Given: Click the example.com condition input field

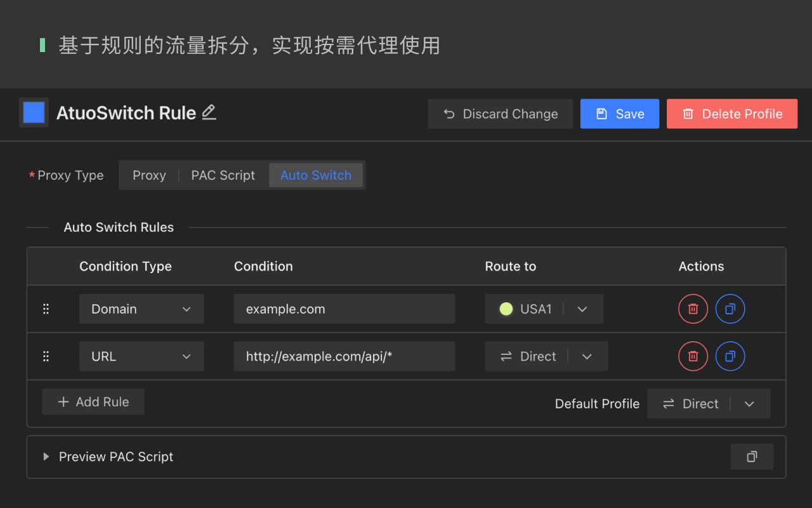Looking at the screenshot, I should 344,309.
